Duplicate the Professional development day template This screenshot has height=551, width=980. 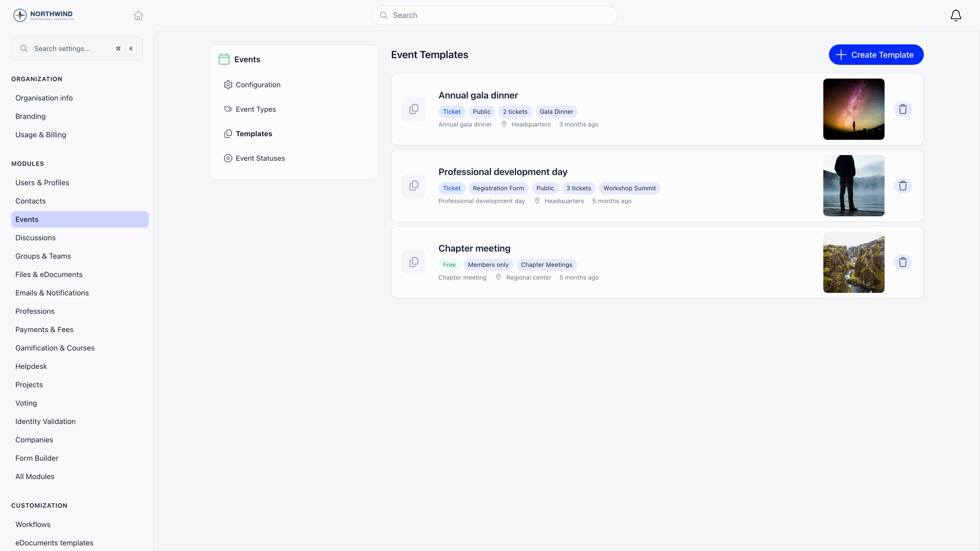[414, 185]
